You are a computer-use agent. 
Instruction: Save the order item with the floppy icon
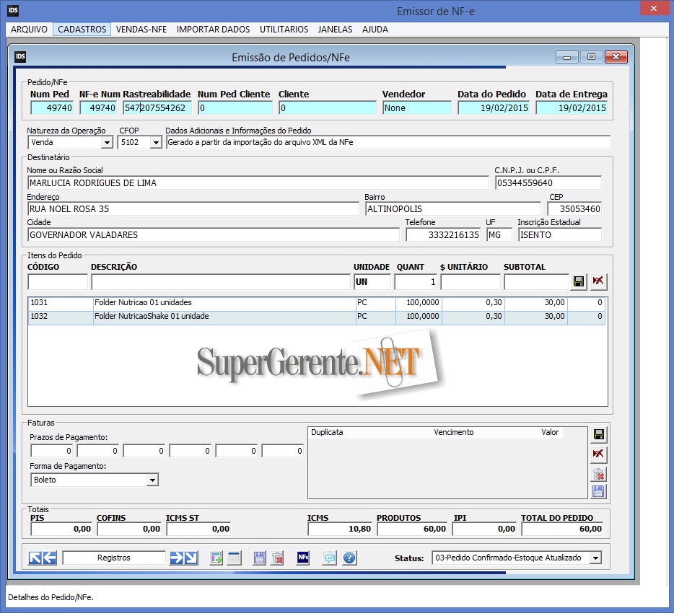click(x=579, y=281)
